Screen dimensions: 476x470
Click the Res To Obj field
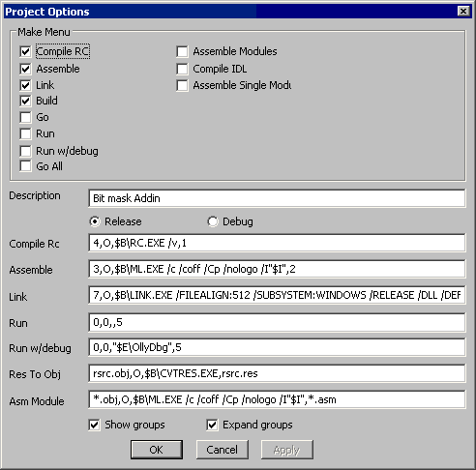(x=277, y=373)
